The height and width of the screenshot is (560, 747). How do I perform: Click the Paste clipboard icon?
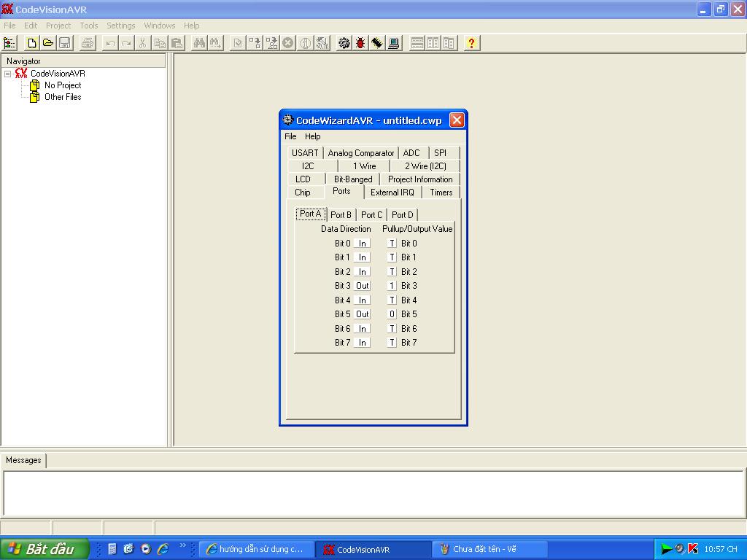tap(177, 43)
